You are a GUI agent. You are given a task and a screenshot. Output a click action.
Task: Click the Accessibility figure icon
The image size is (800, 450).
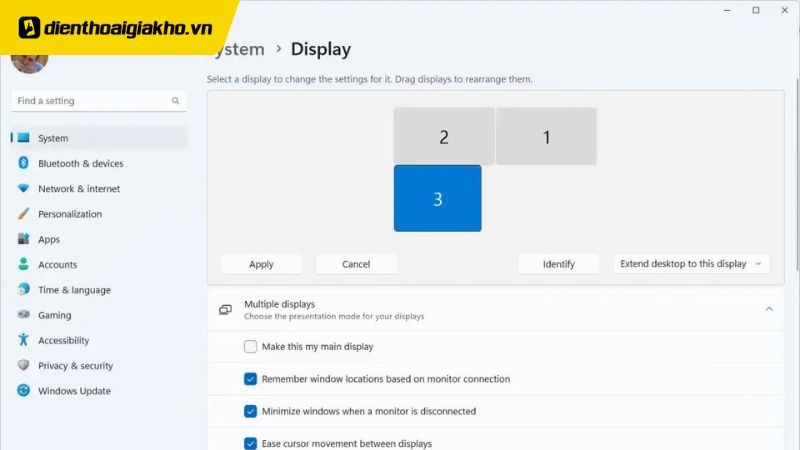coord(23,340)
